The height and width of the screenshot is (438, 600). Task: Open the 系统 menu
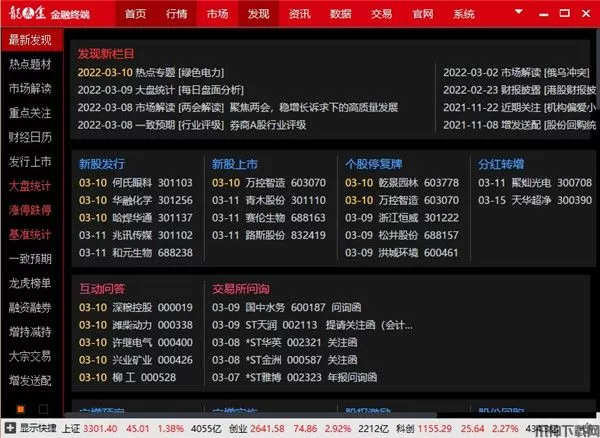464,14
